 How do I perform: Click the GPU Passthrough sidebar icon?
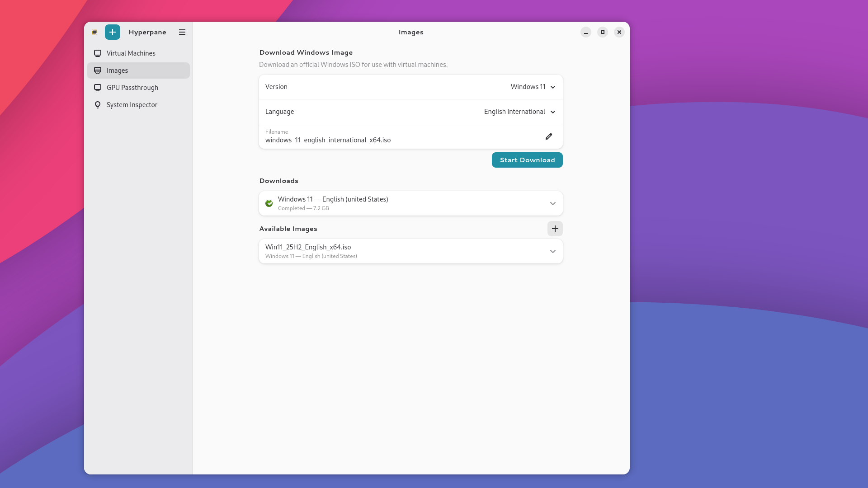(98, 88)
